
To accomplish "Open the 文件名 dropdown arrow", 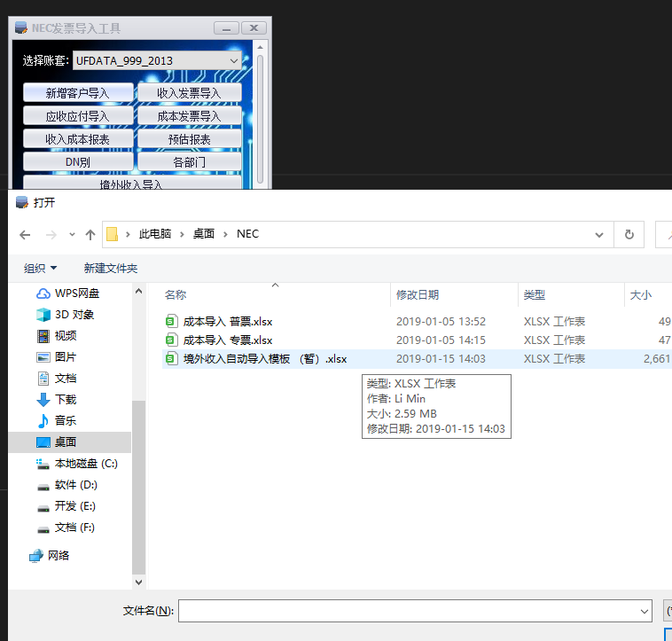I will click(645, 611).
